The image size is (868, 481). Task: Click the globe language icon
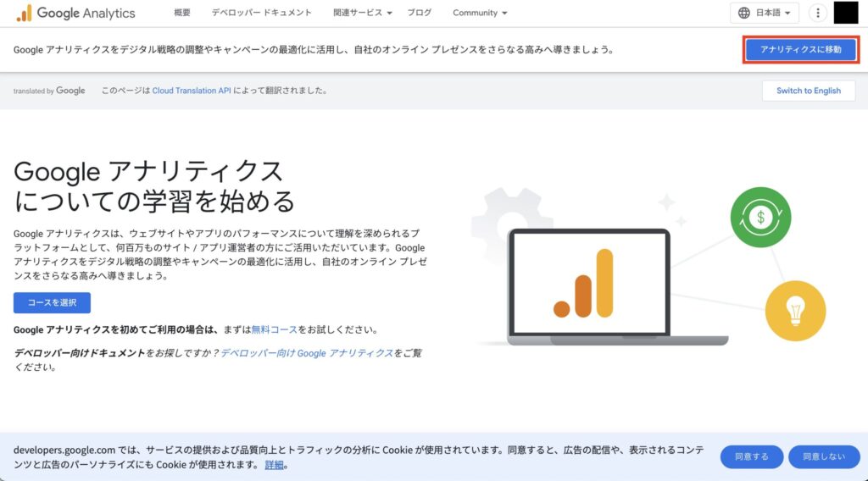pyautogui.click(x=744, y=13)
